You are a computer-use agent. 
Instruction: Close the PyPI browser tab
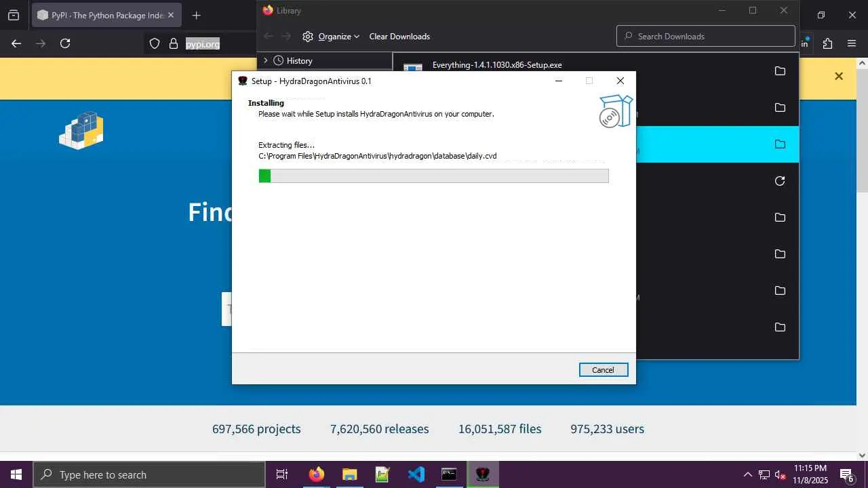pos(171,15)
